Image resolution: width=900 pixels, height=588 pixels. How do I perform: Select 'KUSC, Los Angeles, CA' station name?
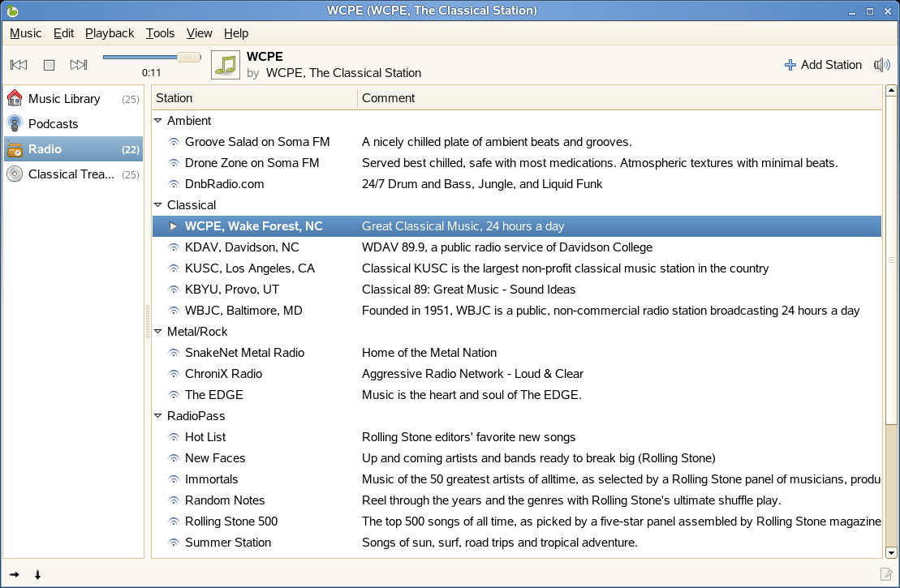(250, 268)
